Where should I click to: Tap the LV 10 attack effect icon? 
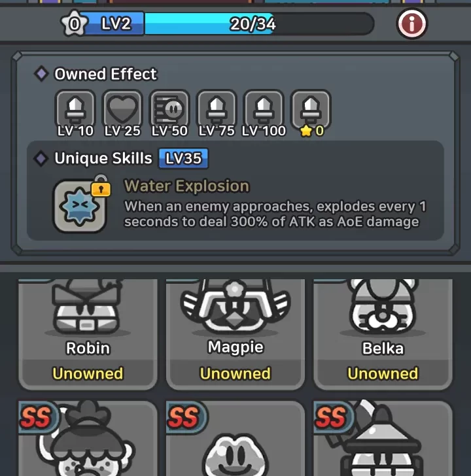tap(75, 109)
